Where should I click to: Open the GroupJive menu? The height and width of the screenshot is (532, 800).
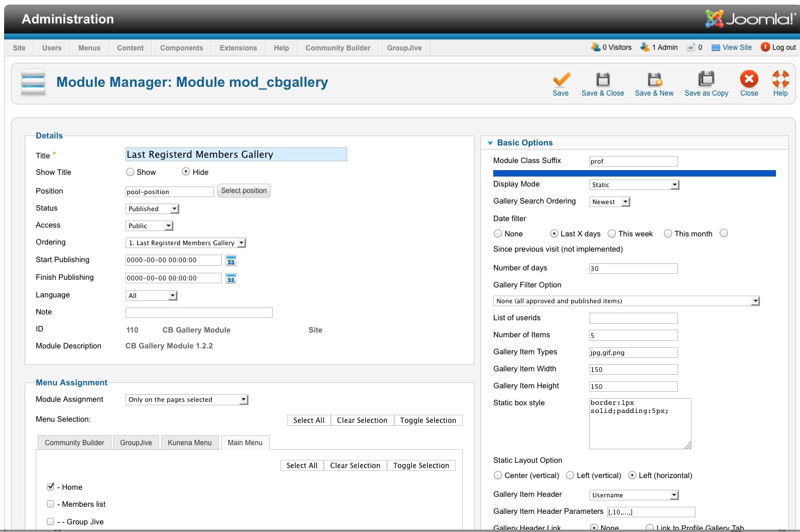(x=404, y=48)
